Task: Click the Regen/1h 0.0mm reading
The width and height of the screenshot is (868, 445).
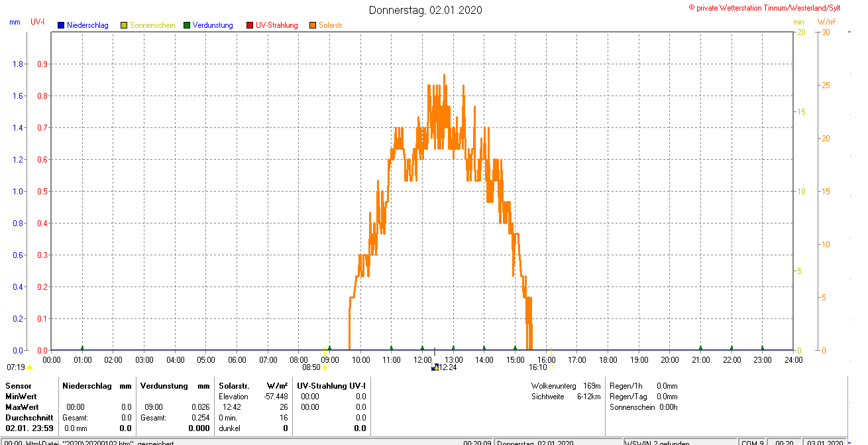Action: pyautogui.click(x=643, y=385)
